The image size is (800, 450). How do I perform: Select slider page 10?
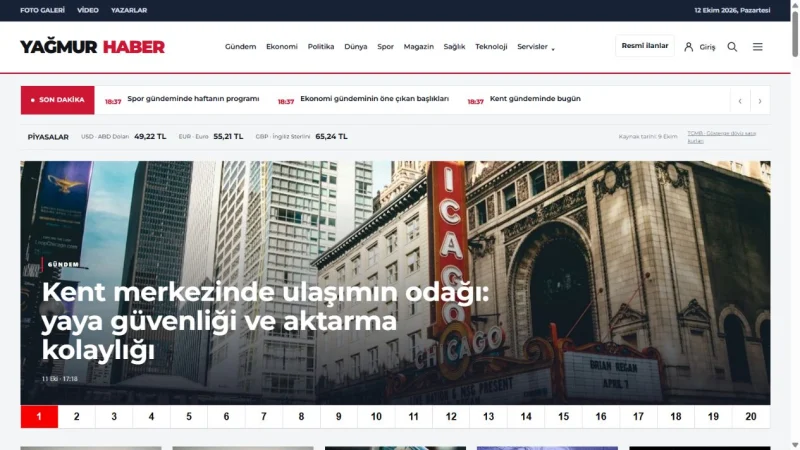click(x=376, y=417)
